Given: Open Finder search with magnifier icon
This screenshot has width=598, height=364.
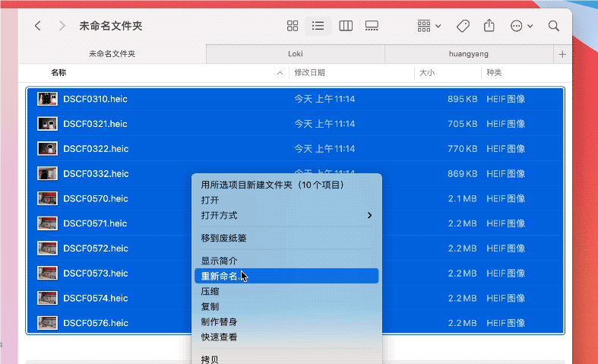Looking at the screenshot, I should pyautogui.click(x=554, y=26).
